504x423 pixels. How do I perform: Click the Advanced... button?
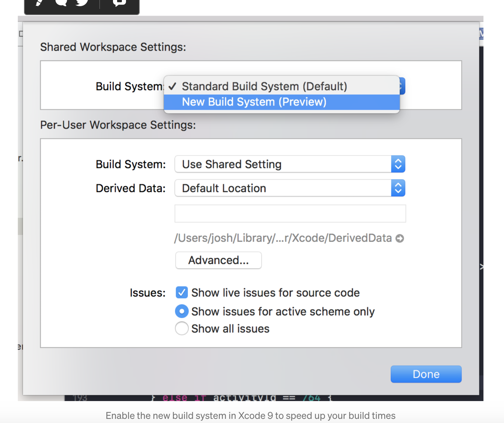218,261
